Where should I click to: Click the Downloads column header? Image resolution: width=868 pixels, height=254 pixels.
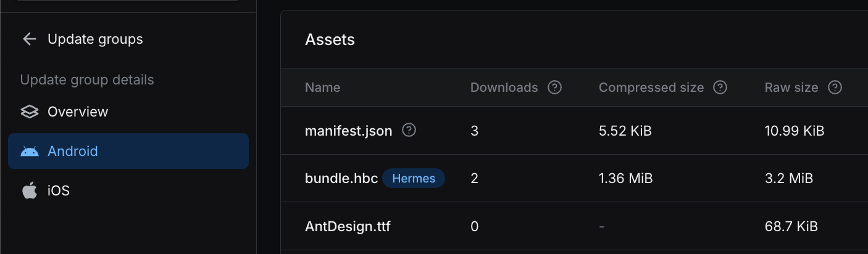[x=504, y=88]
